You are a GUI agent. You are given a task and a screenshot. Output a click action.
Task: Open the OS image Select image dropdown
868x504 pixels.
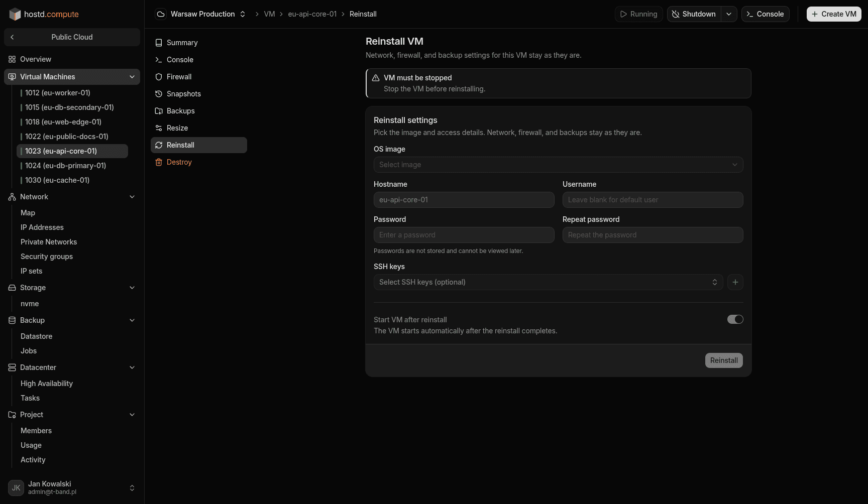(x=559, y=165)
